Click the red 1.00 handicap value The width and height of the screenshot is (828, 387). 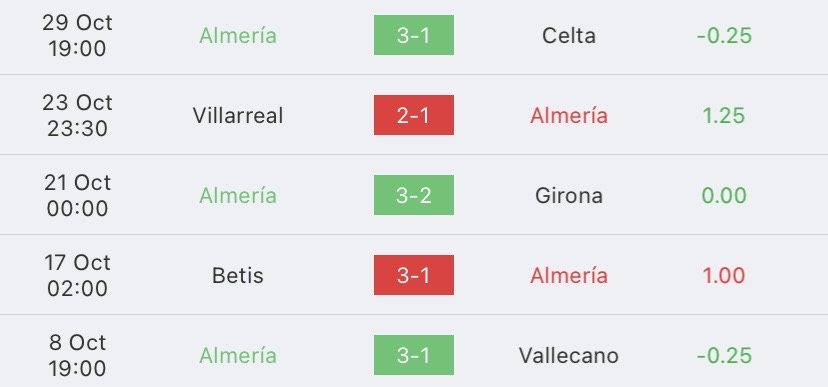click(724, 276)
